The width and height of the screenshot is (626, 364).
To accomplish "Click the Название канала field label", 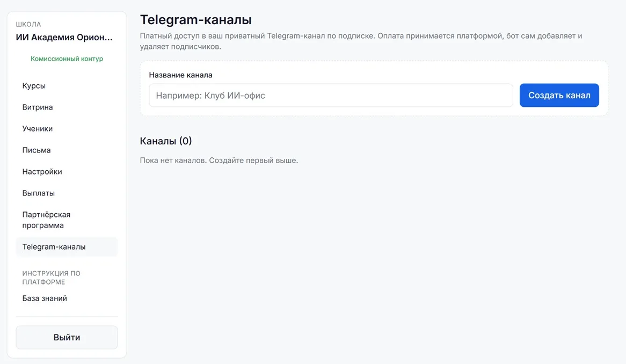I will (x=180, y=75).
